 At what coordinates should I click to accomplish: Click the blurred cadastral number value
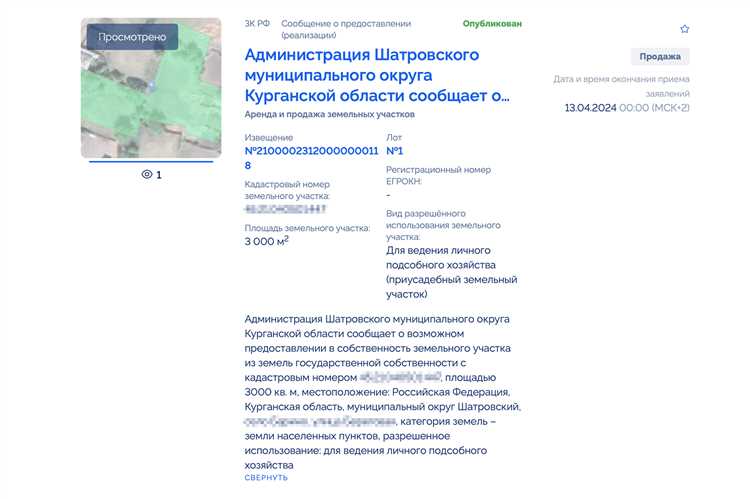(285, 209)
